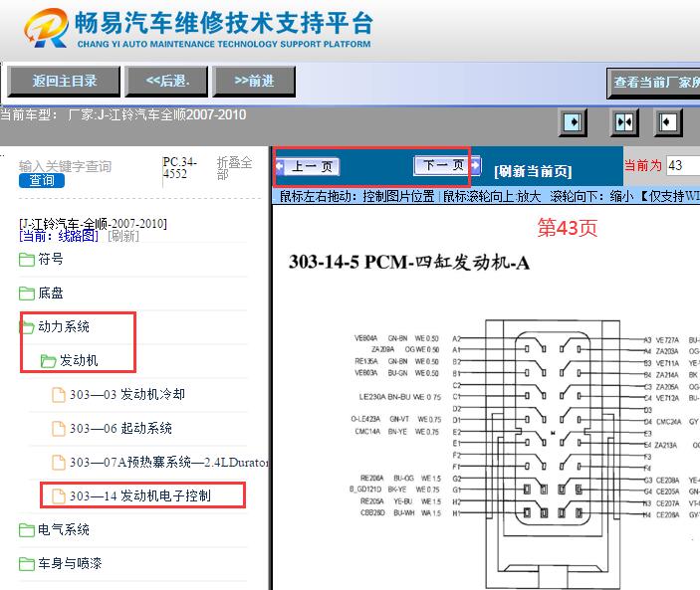The height and width of the screenshot is (590, 700).
Task: Expand the 底盘 folder
Action: (51, 293)
